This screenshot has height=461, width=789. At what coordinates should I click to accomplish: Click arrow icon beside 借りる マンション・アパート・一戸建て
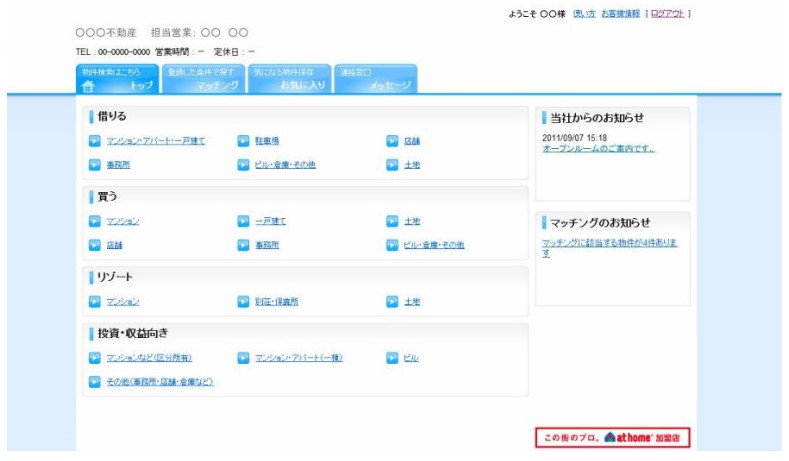click(x=95, y=141)
